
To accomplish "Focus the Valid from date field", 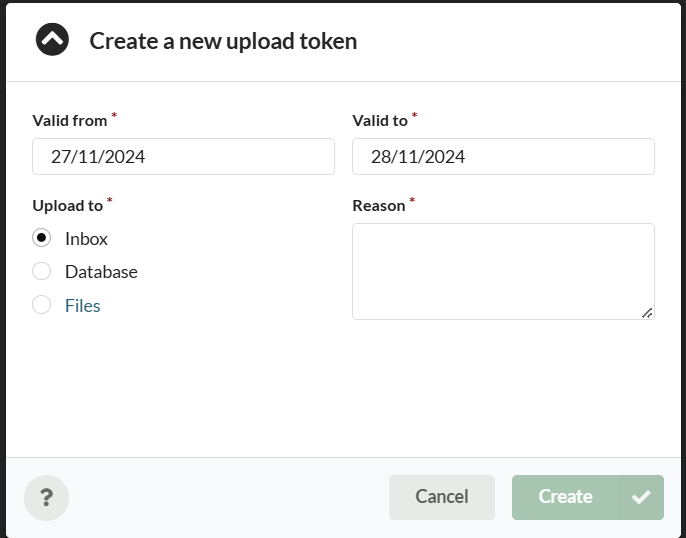I will click(x=183, y=157).
